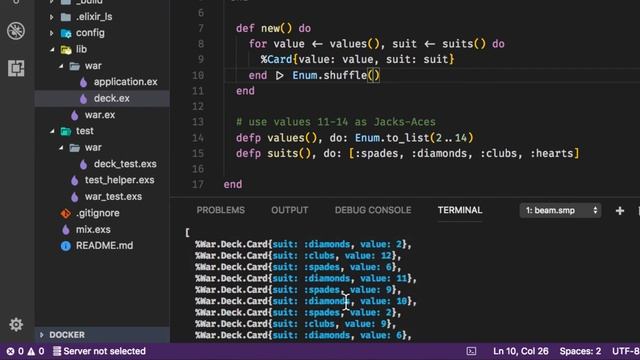Expand the .elixir_ls folder arrow
The image size is (640, 360).
[52, 17]
